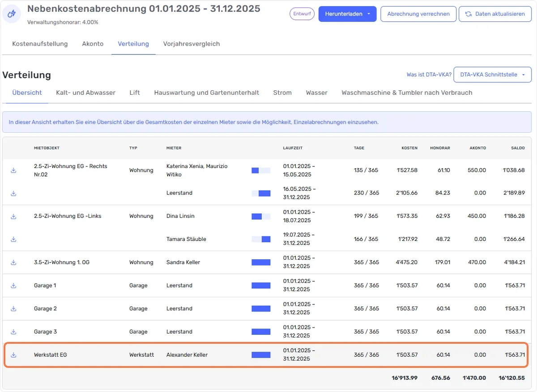This screenshot has height=392, width=537.
Task: Click the '2.5-Zi-Wohnung EG -Links' cell
Action: pyautogui.click(x=68, y=216)
